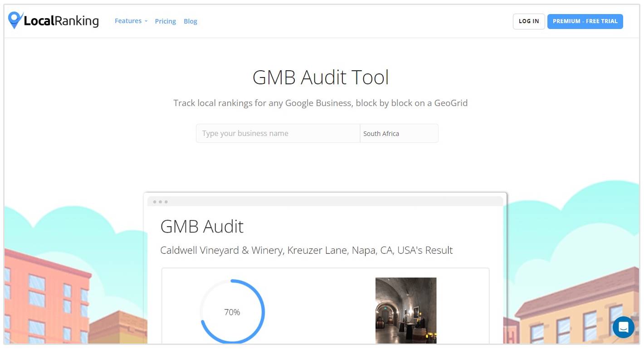Open the Blog link
This screenshot has width=644, height=349.
[190, 21]
